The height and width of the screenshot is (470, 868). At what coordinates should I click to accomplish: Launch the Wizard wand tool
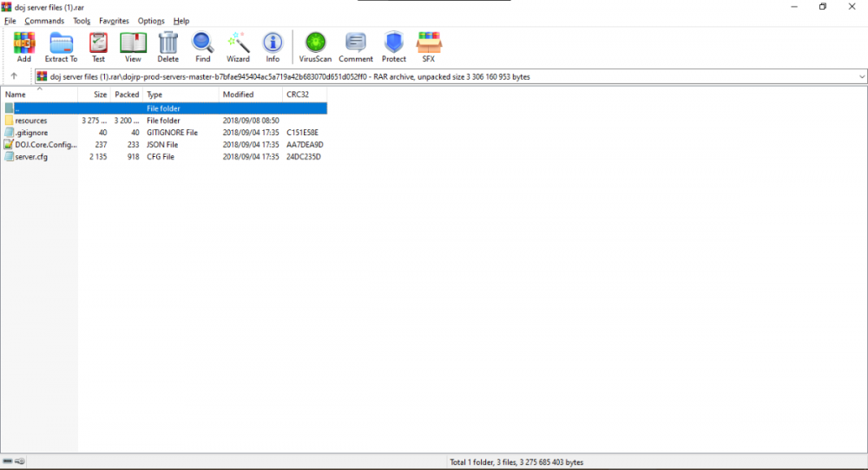click(238, 47)
